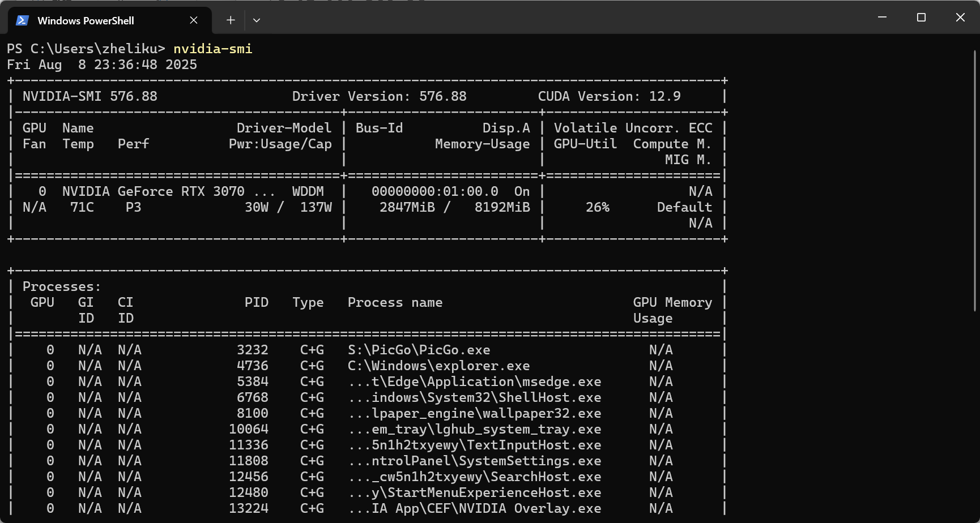This screenshot has width=980, height=523.
Task: Click the C+G type of PID 3232
Action: (x=312, y=350)
